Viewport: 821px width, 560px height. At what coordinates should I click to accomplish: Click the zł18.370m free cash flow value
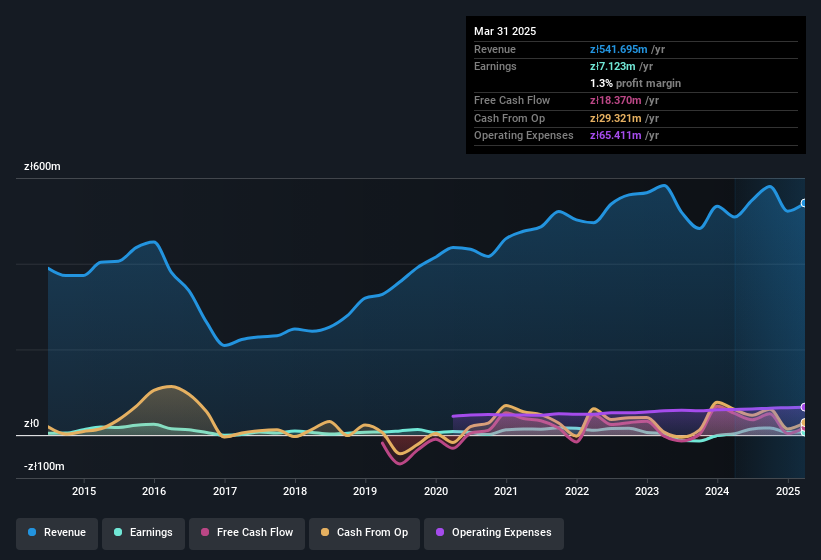[x=615, y=100]
